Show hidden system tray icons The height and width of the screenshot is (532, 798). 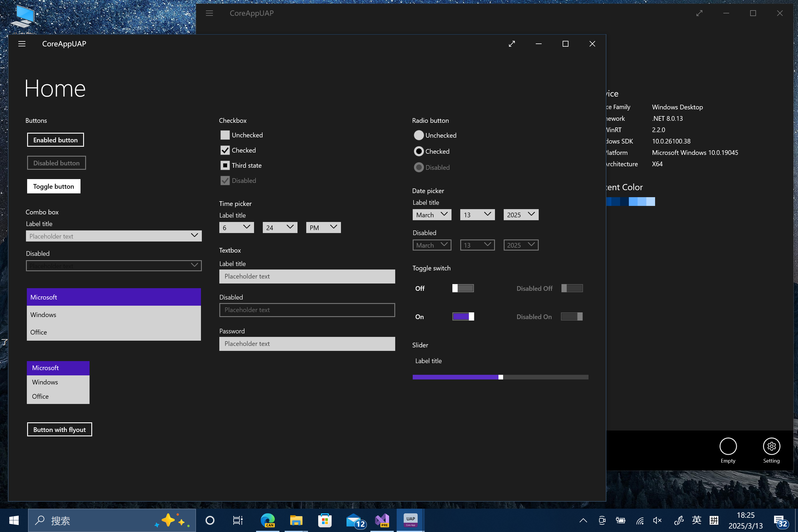pyautogui.click(x=583, y=520)
